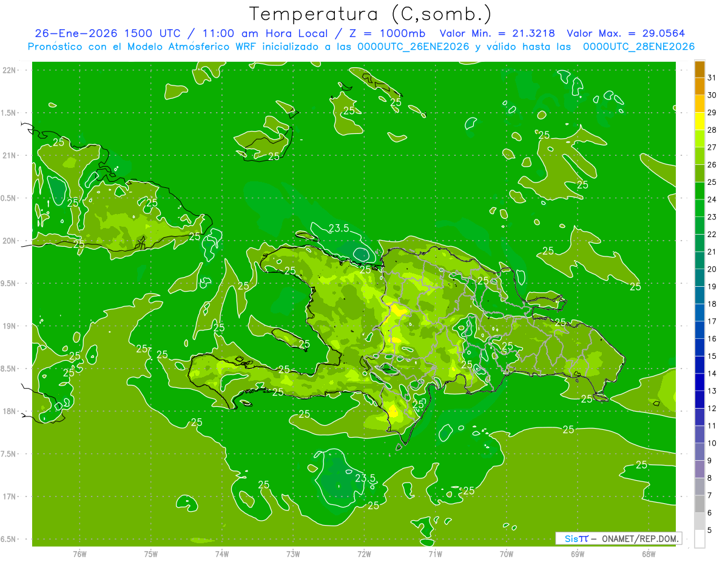Pick the colorbar swatch between 12 and 13

(x=699, y=400)
